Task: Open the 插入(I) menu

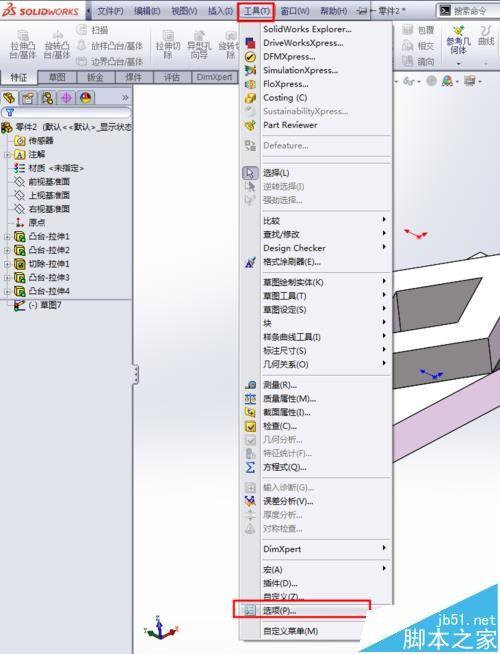Action: pyautogui.click(x=220, y=11)
